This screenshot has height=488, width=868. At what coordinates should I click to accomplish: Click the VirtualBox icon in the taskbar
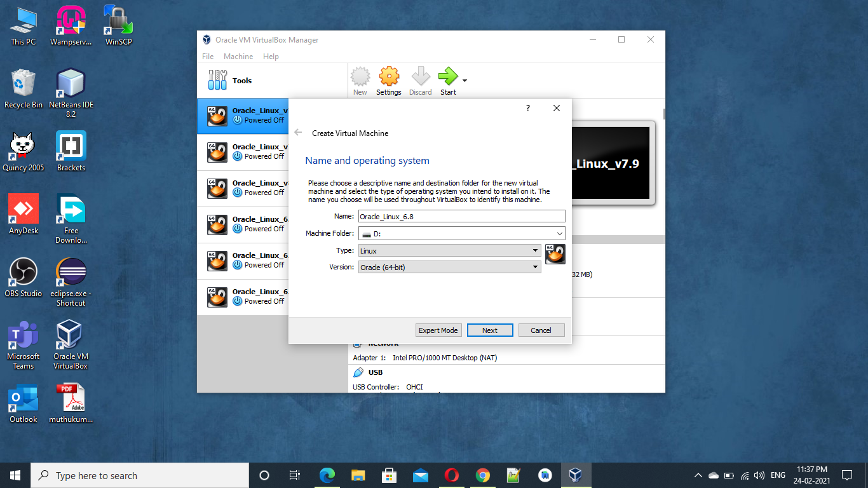[x=576, y=475]
